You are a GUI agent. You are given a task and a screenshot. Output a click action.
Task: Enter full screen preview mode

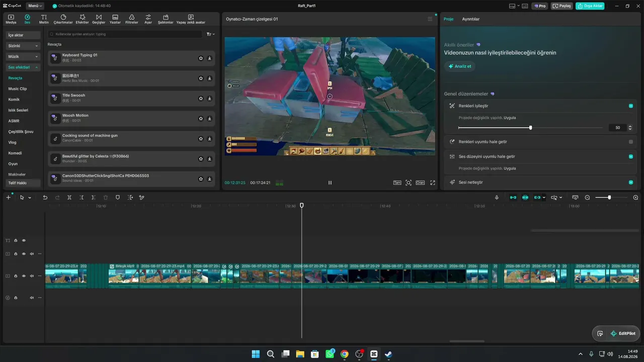[x=433, y=183]
